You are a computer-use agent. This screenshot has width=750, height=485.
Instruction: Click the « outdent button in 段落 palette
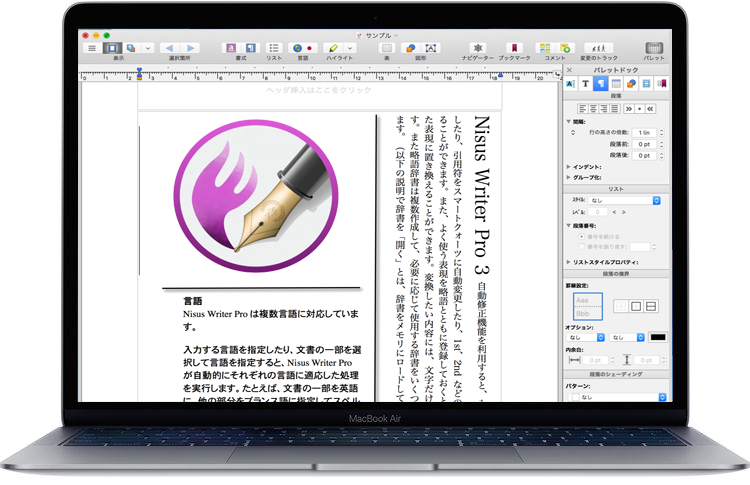pos(650,109)
